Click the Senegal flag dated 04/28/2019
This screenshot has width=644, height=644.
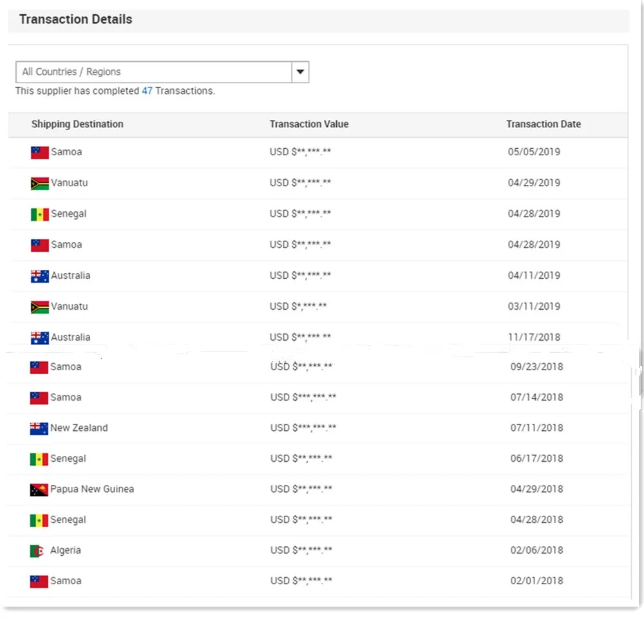click(x=39, y=214)
